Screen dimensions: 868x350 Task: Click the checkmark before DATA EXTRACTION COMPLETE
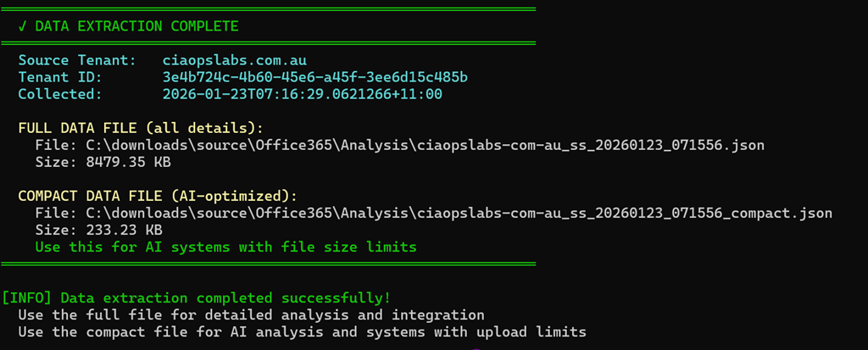pos(22,26)
